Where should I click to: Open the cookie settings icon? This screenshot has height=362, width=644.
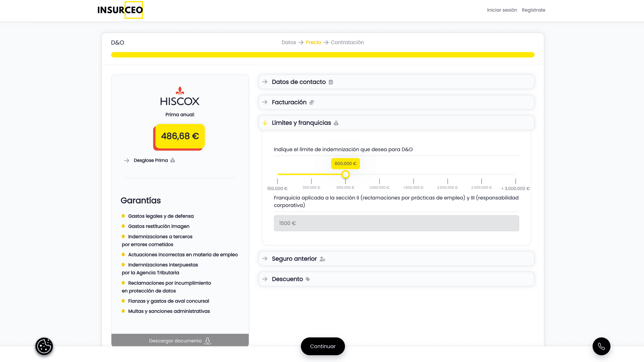[44, 346]
